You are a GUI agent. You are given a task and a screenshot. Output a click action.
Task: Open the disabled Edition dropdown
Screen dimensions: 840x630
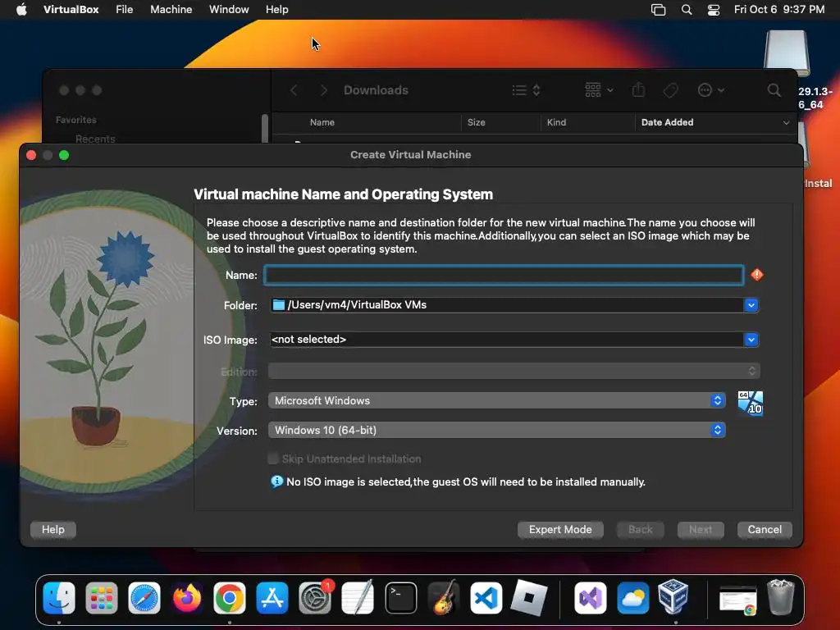(514, 371)
